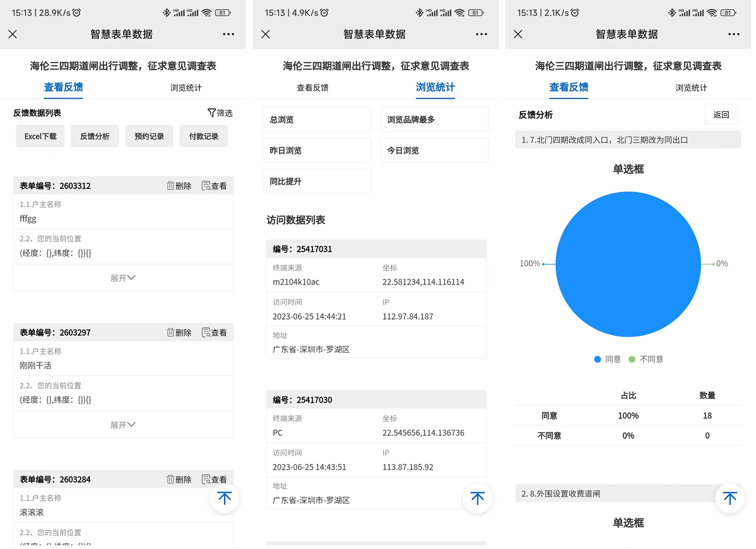Switch to 浏览统计 tab on the feedback list screen
Image resolution: width=756 pixels, height=549 pixels.
pos(186,88)
